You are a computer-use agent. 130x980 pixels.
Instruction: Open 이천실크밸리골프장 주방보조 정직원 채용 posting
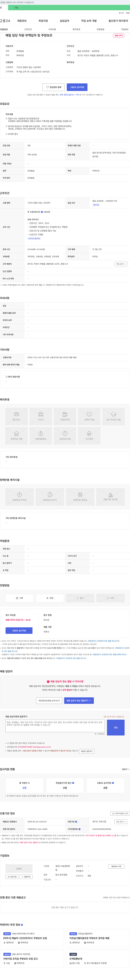coord(89,938)
